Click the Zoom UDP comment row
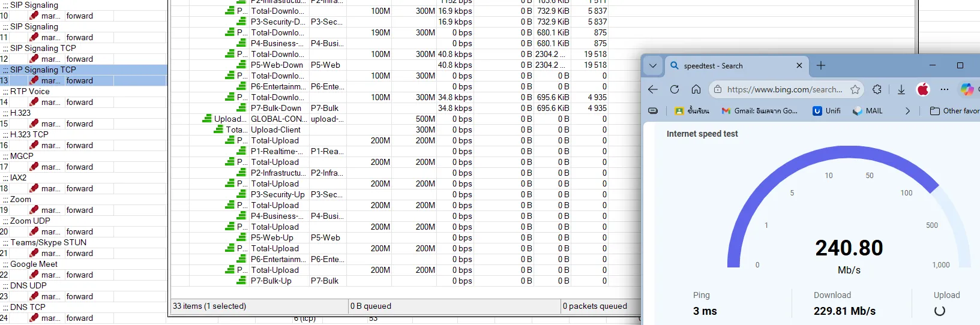Screen dimensions: 980x325 (x=83, y=221)
